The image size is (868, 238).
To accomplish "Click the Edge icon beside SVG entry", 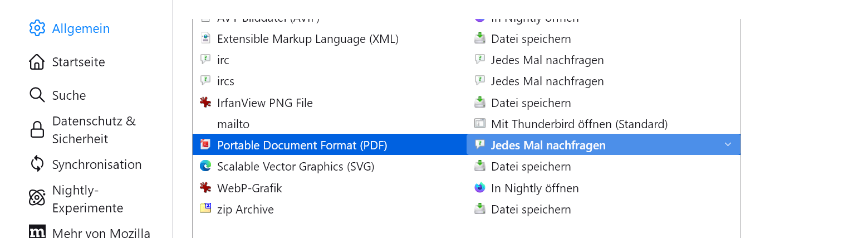I will [x=205, y=166].
